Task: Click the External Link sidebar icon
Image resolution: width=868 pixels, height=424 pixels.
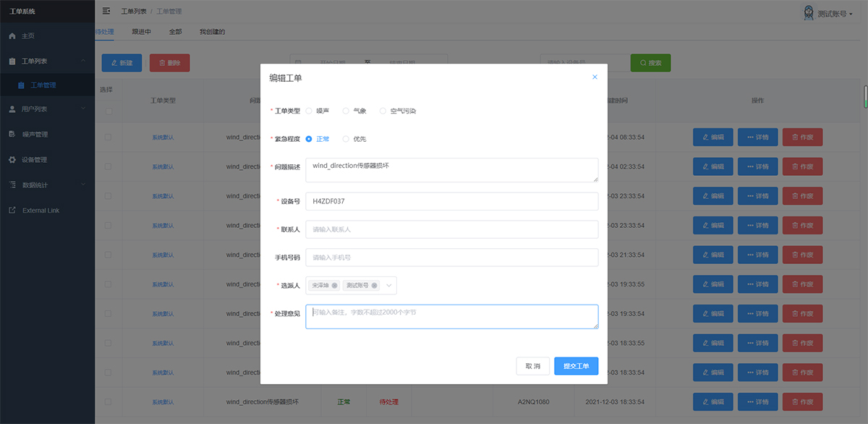Action: click(12, 211)
